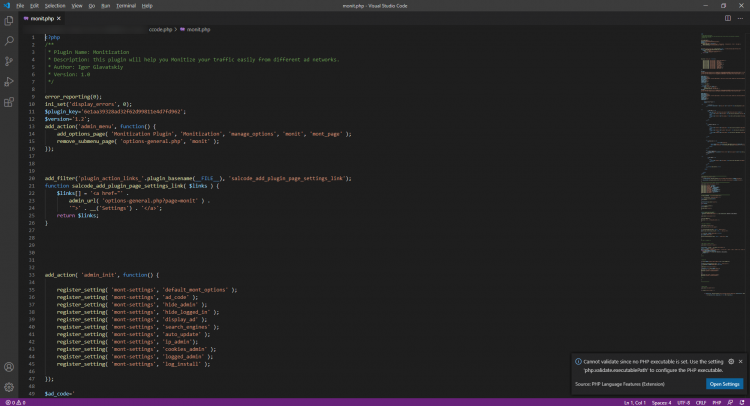Image resolution: width=750 pixels, height=406 pixels.
Task: Click 'Source: PHP Language Features (Extension)' text
Action: [619, 384]
